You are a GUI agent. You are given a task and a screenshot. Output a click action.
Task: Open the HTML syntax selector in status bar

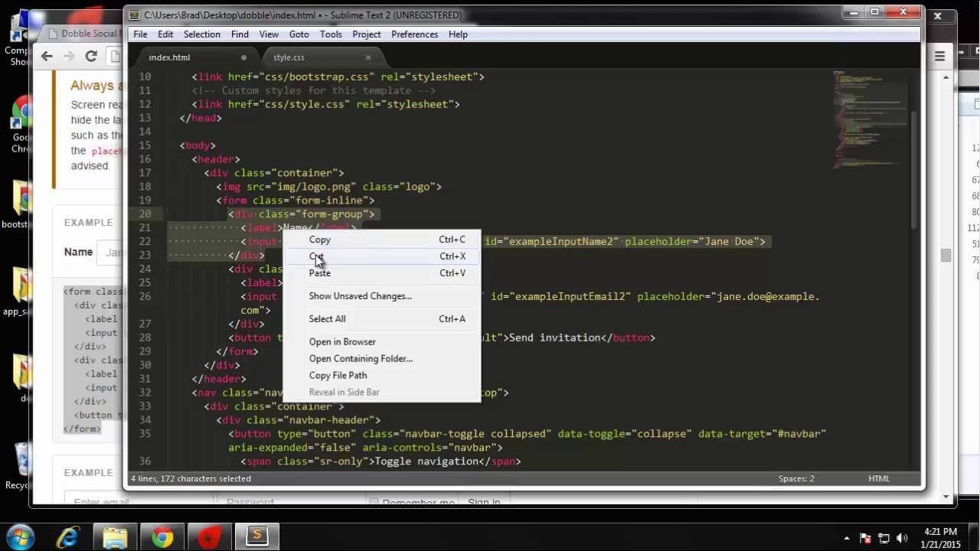tap(879, 478)
